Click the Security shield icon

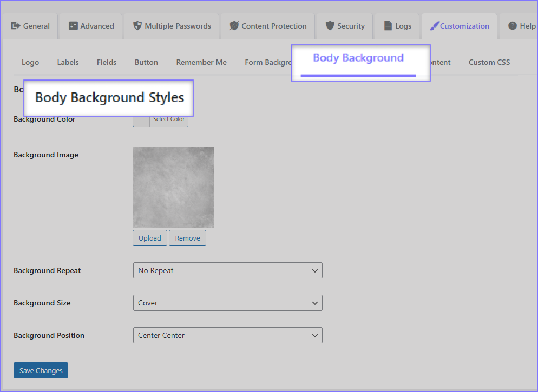tap(330, 26)
